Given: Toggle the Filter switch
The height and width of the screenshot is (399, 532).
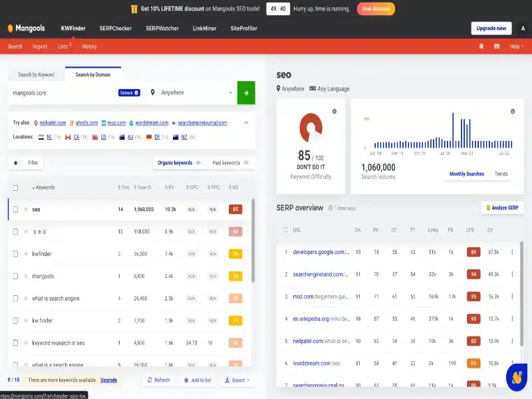Looking at the screenshot, I should click(17, 163).
